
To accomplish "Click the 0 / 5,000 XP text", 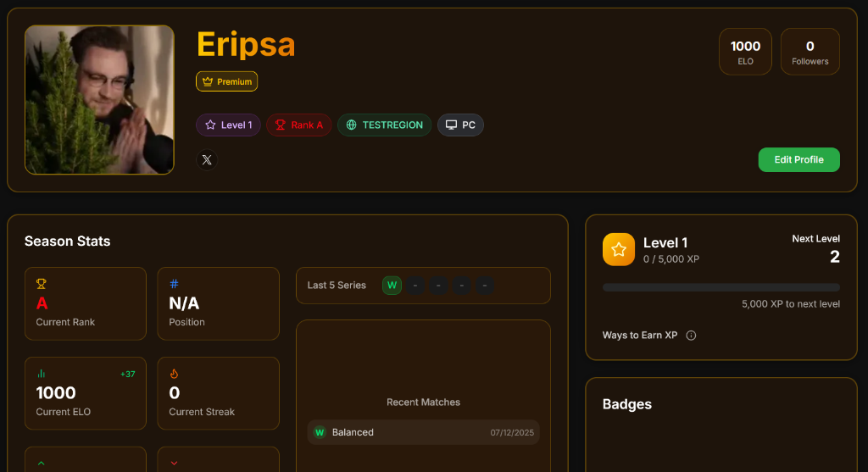I will 671,259.
